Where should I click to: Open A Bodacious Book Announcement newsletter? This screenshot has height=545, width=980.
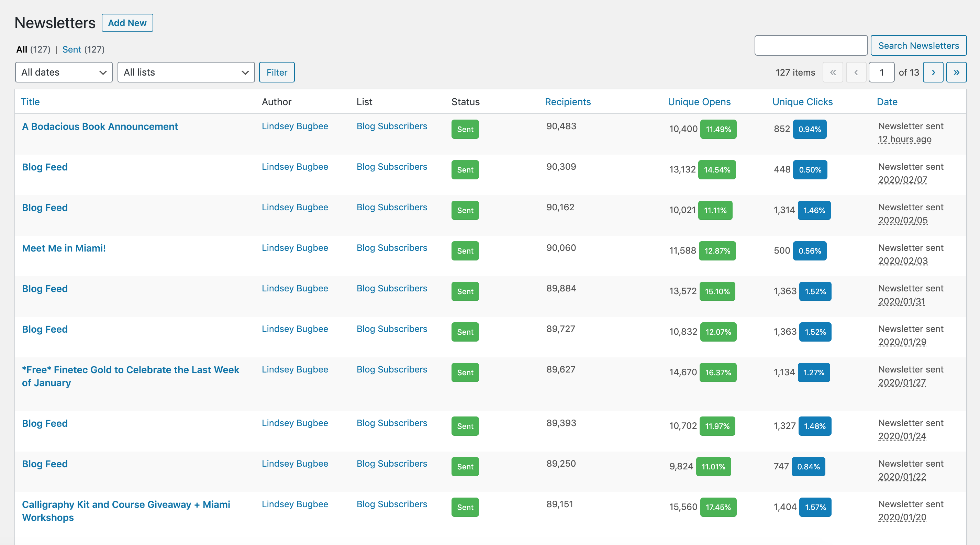tap(100, 127)
